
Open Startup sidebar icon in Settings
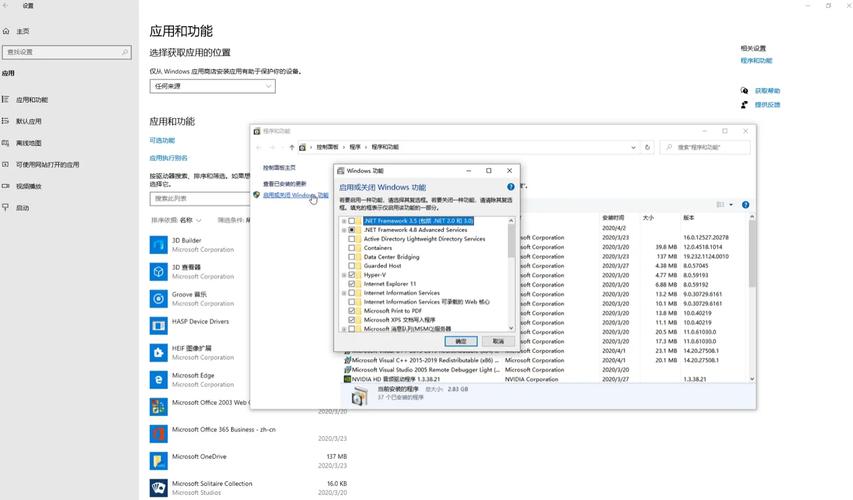5,207
